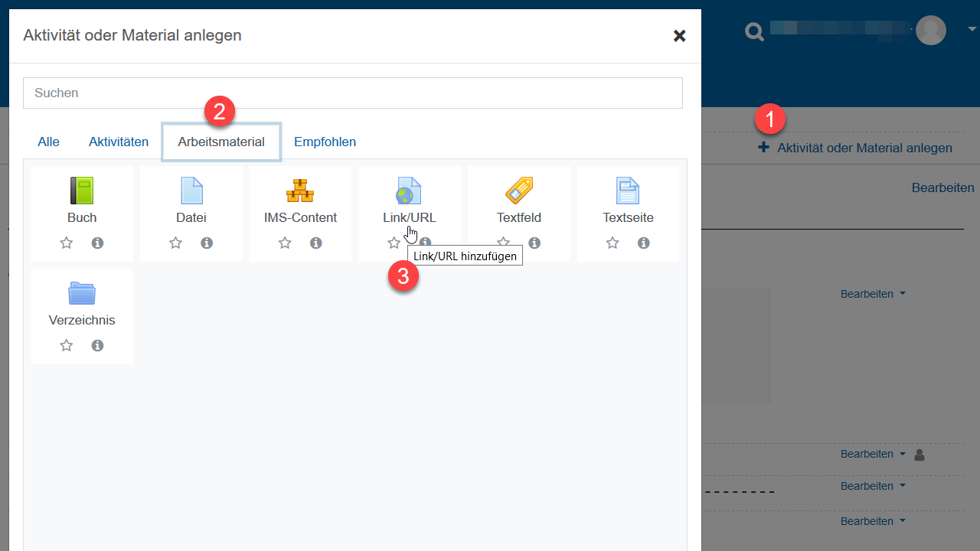Click the Verzeichnis label text
Screen dimensions: 980x551
click(82, 320)
